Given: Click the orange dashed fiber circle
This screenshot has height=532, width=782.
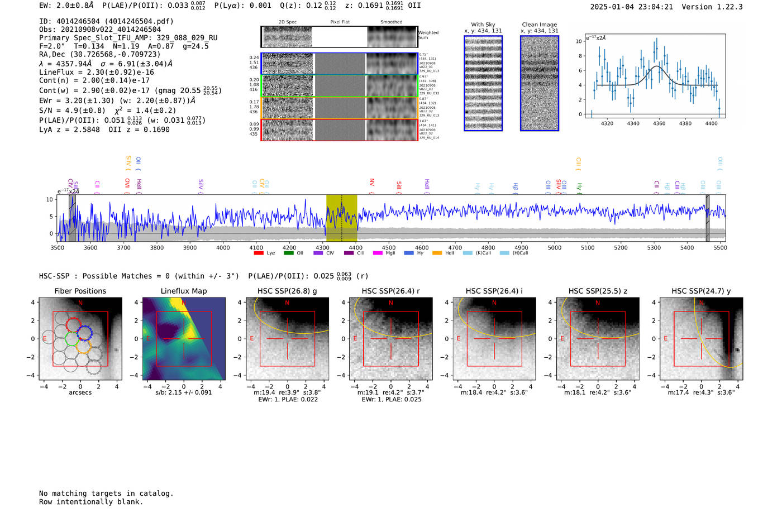Looking at the screenshot, I should [83, 346].
